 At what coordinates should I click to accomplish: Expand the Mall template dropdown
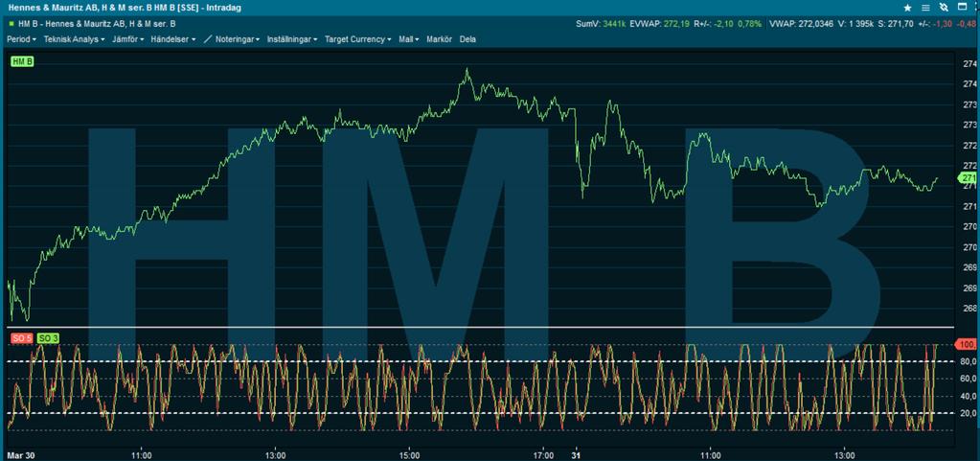pos(409,38)
